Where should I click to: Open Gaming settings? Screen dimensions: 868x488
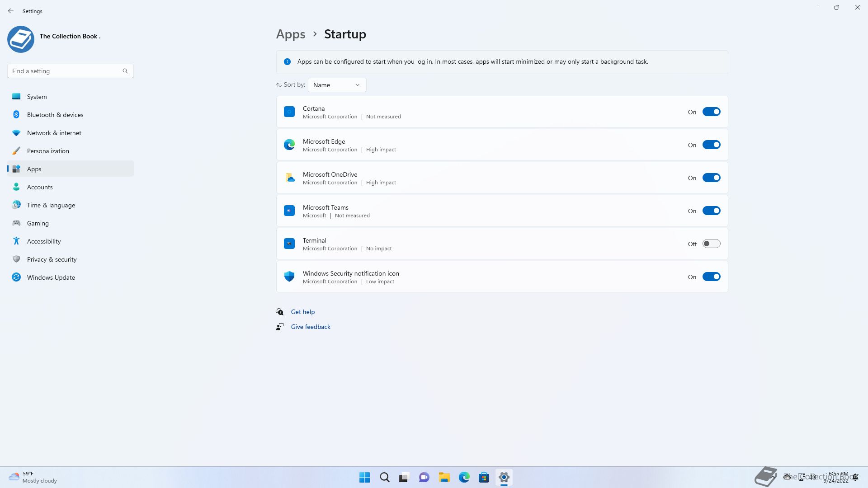point(71,223)
